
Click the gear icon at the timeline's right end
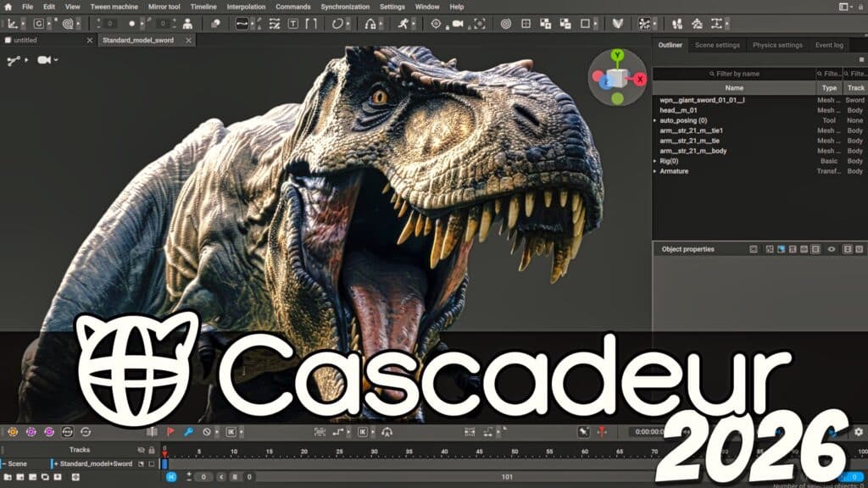point(859,432)
